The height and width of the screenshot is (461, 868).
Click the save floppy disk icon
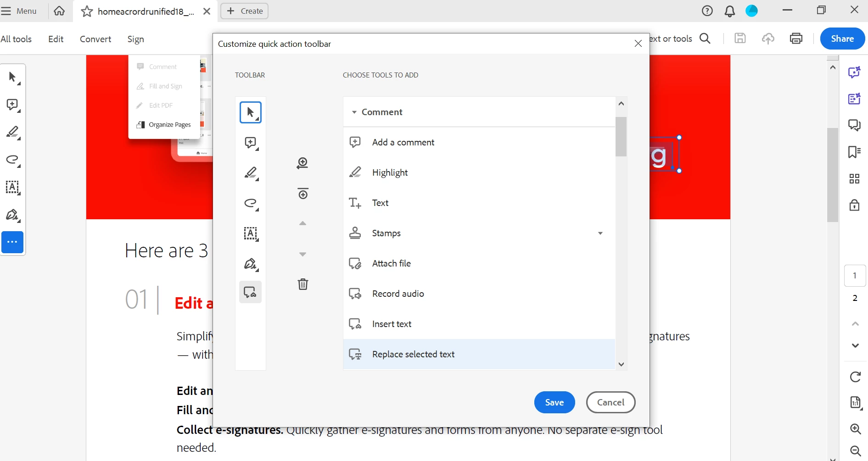(740, 38)
